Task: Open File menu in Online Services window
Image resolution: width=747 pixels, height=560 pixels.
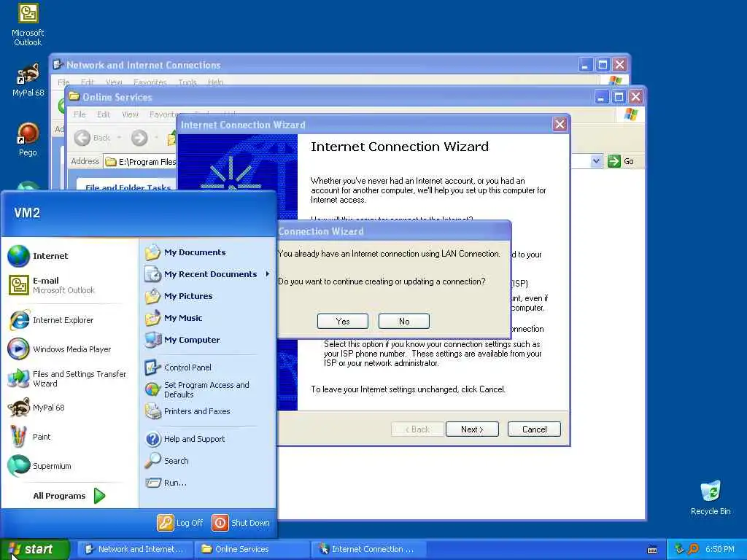Action: (80, 114)
